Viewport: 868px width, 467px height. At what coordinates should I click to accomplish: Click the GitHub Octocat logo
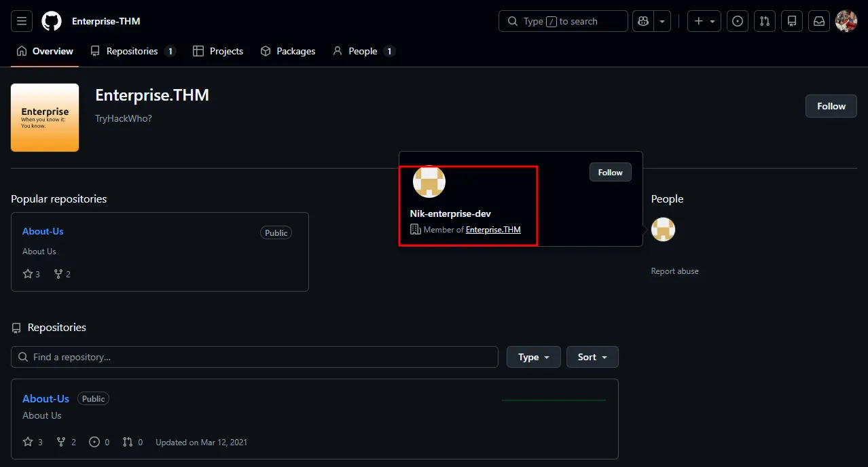pos(52,21)
